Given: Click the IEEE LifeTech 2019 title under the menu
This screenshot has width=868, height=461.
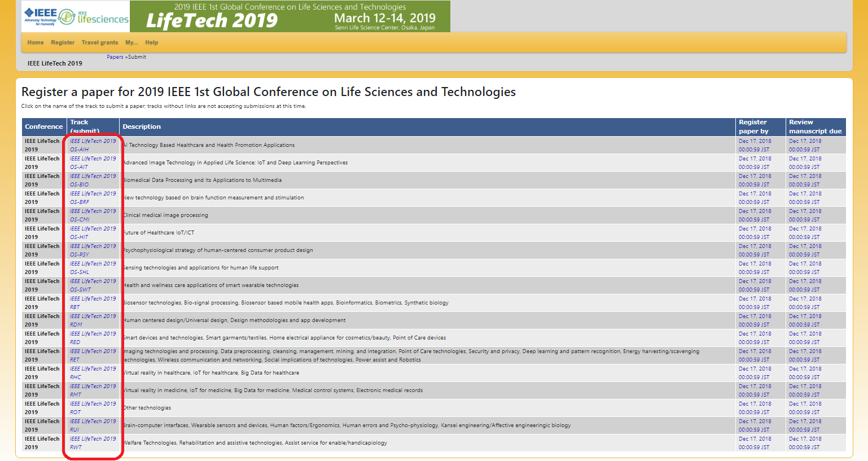Looking at the screenshot, I should pyautogui.click(x=55, y=63).
